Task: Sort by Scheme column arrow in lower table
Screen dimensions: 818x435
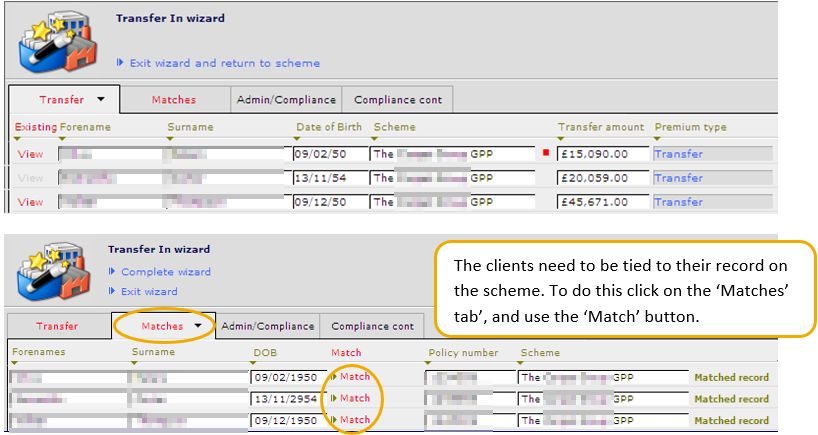Action: [520, 363]
